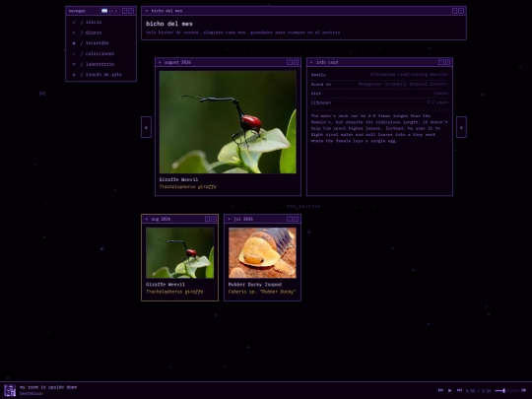
Task: Click the song title 'my room is upside down'
Action: click(x=48, y=387)
